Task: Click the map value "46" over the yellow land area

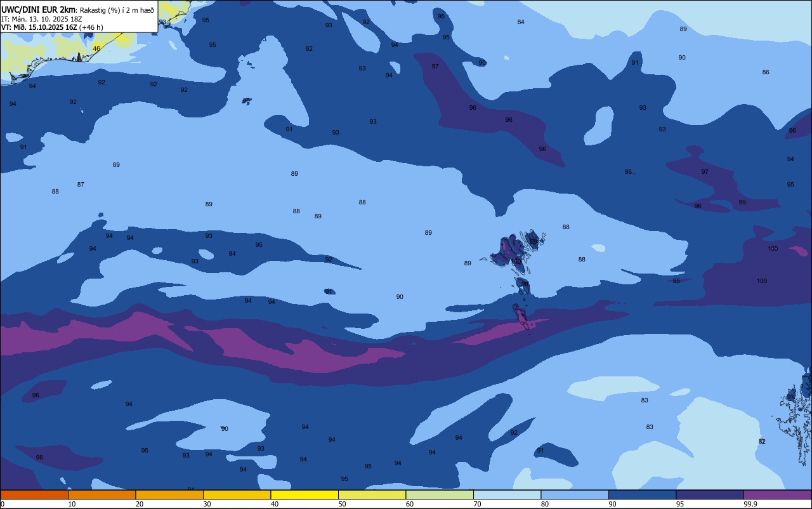Action: pos(96,49)
